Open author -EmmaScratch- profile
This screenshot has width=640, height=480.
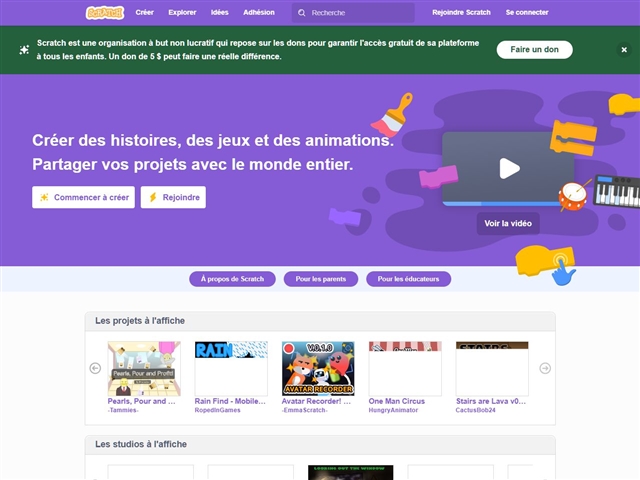click(x=304, y=410)
